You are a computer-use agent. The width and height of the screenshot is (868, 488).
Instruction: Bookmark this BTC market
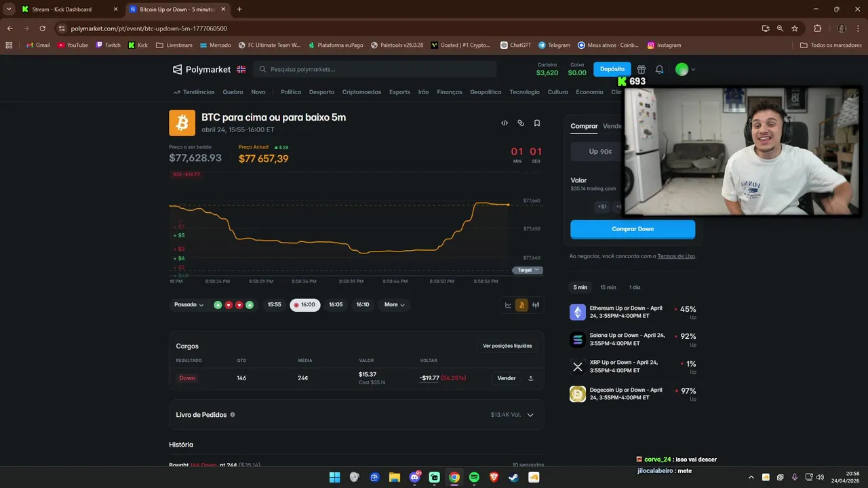537,123
